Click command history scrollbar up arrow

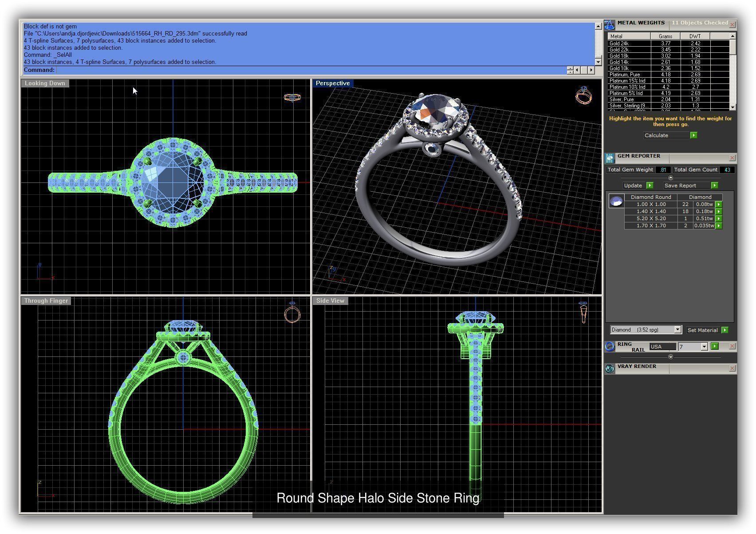pos(598,27)
